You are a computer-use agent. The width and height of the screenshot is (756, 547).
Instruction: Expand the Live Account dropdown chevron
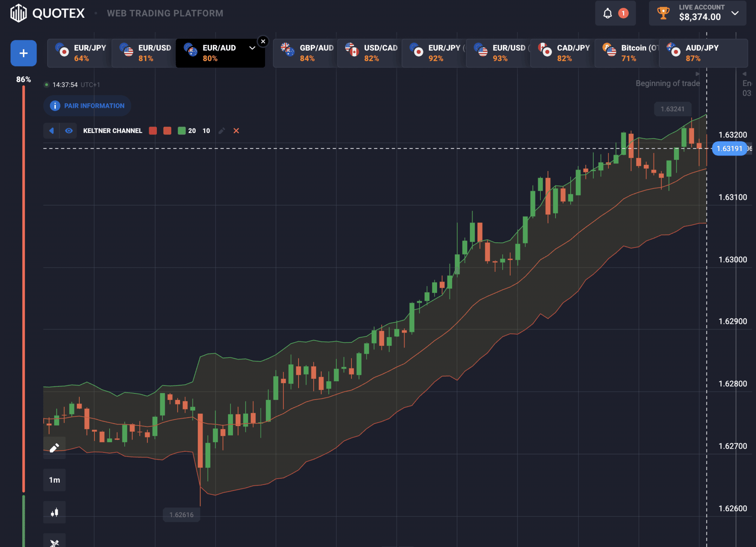coord(735,13)
